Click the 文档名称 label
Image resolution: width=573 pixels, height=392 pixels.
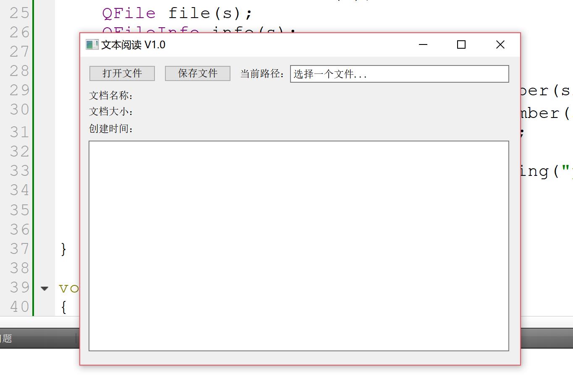click(111, 96)
